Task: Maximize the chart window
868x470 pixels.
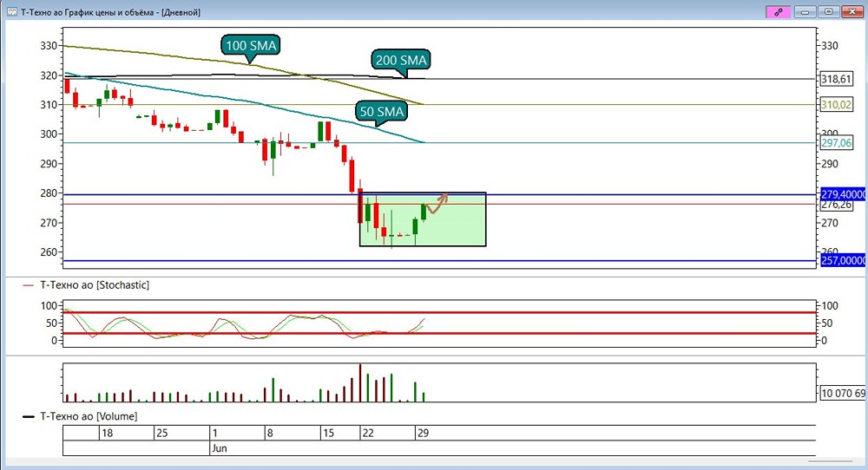Action: click(x=828, y=11)
